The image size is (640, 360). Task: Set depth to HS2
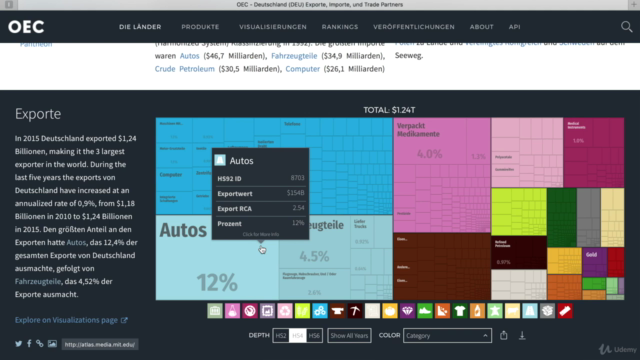(281, 336)
